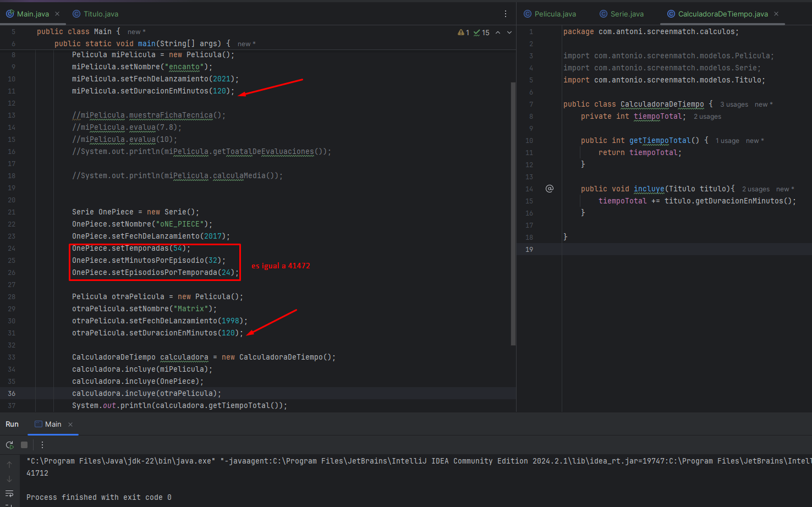Click otraPelicula.setNombre("Matrix") line
The height and width of the screenshot is (507, 812).
click(144, 308)
